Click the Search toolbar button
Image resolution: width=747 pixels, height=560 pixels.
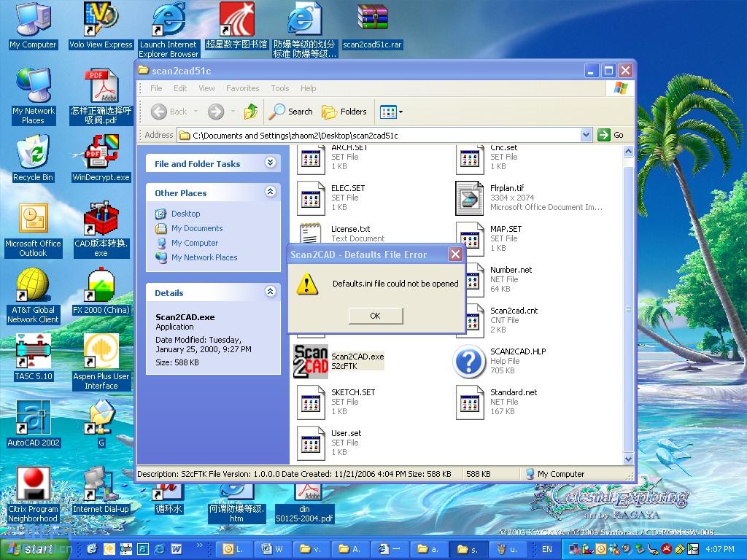coord(291,112)
